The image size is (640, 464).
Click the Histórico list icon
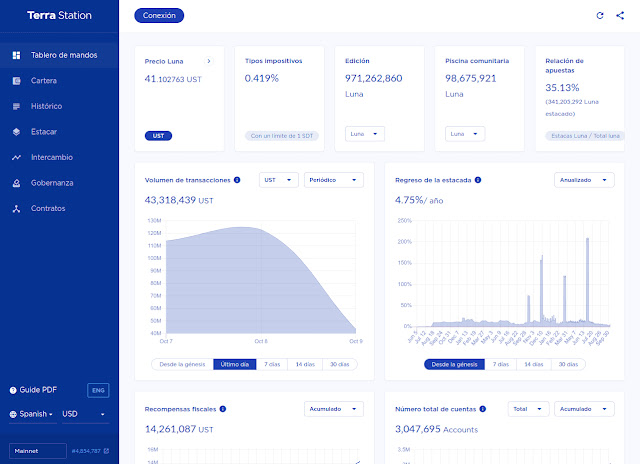click(16, 107)
